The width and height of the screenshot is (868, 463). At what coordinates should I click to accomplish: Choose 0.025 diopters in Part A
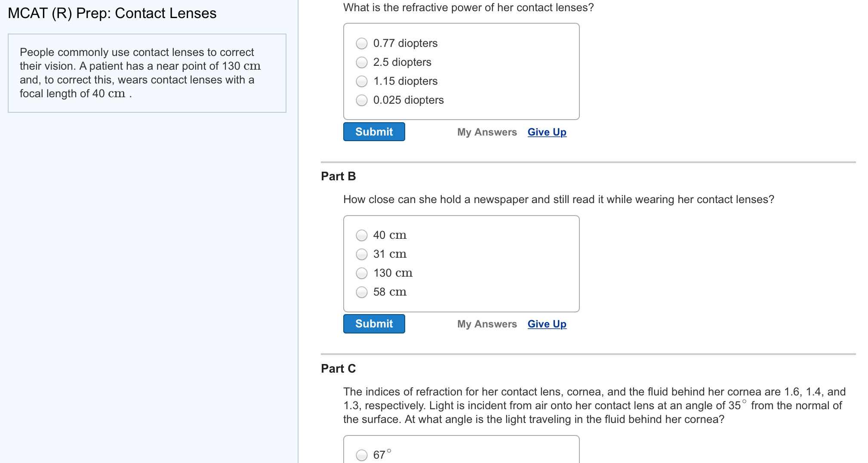point(361,100)
